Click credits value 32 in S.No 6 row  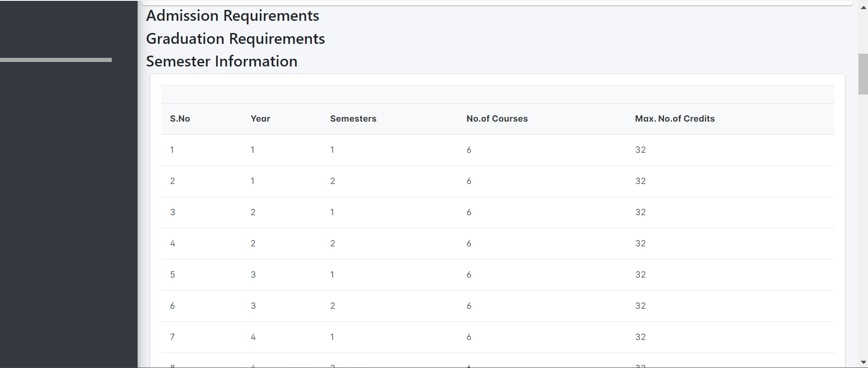pos(640,306)
